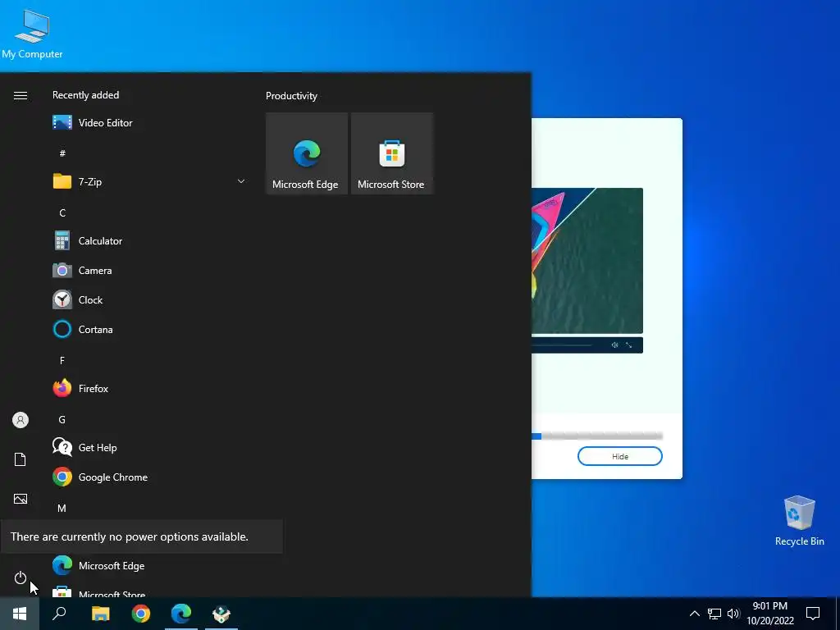Show hidden system tray icons
Screen dimensions: 840x630
(x=694, y=614)
